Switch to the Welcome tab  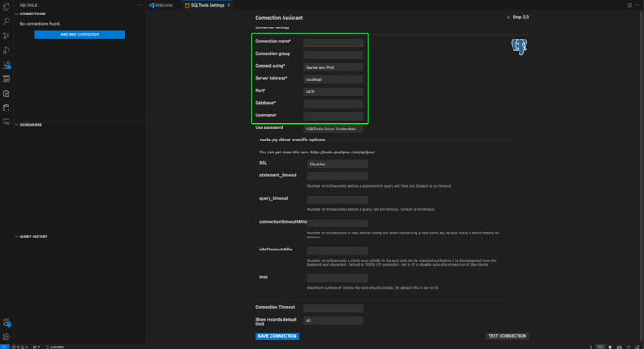click(x=161, y=5)
